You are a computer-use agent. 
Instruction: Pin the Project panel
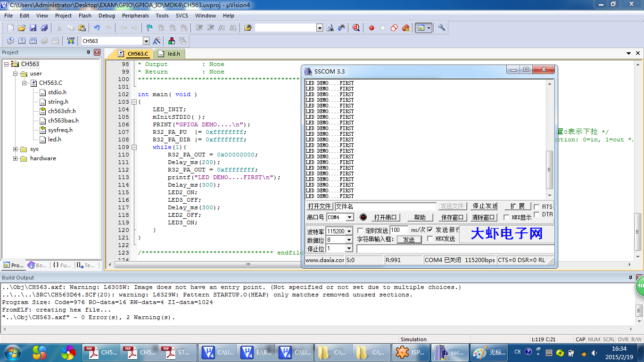tap(88, 52)
